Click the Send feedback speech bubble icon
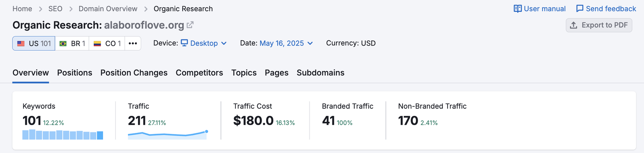This screenshot has width=644, height=153. click(580, 8)
